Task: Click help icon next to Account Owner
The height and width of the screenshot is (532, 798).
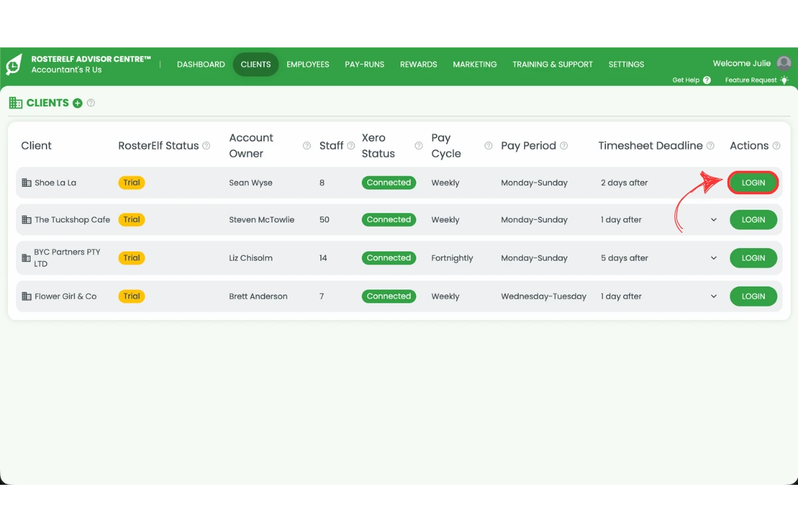Action: point(307,146)
